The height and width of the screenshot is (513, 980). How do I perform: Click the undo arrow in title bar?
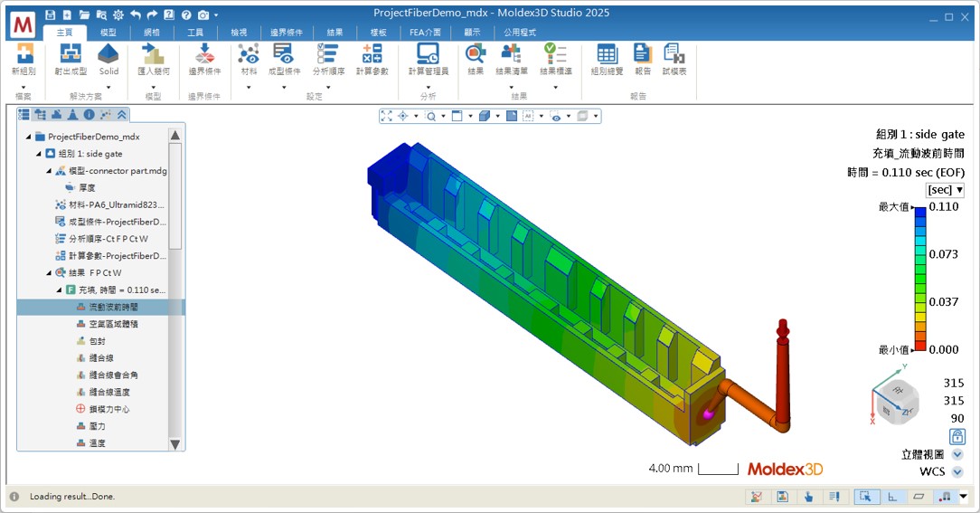(x=135, y=14)
